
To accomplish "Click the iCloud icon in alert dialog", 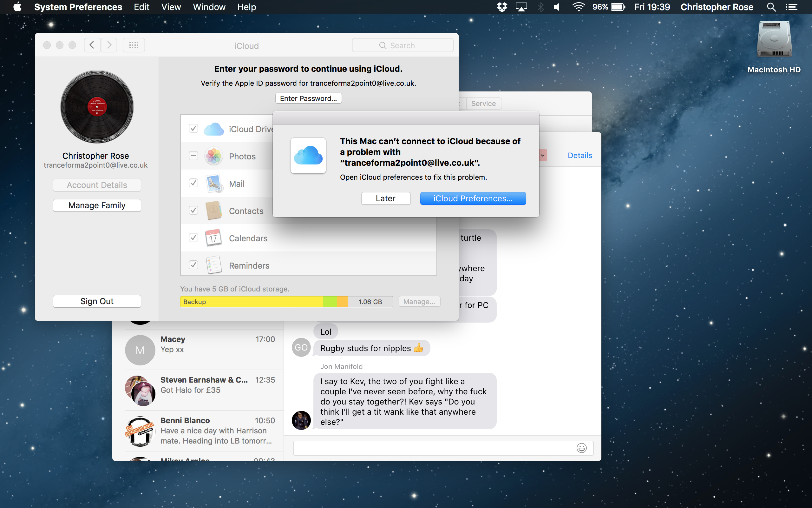I will coord(308,155).
